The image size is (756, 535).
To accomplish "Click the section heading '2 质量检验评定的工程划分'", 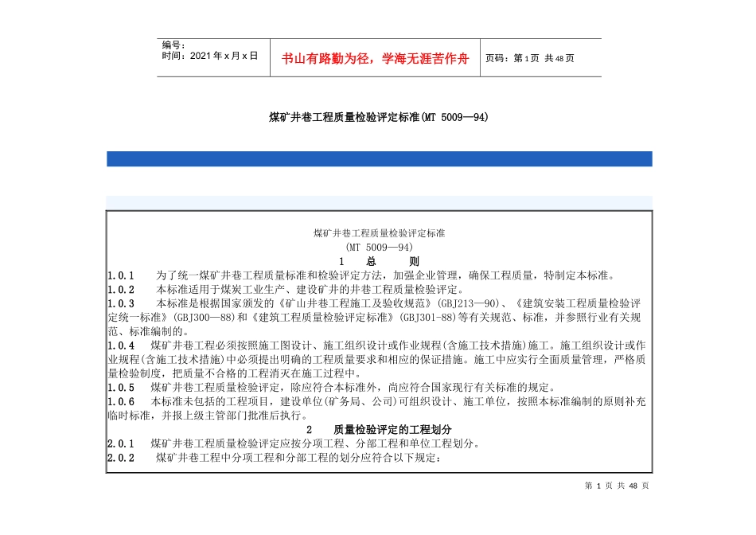I will click(379, 429).
